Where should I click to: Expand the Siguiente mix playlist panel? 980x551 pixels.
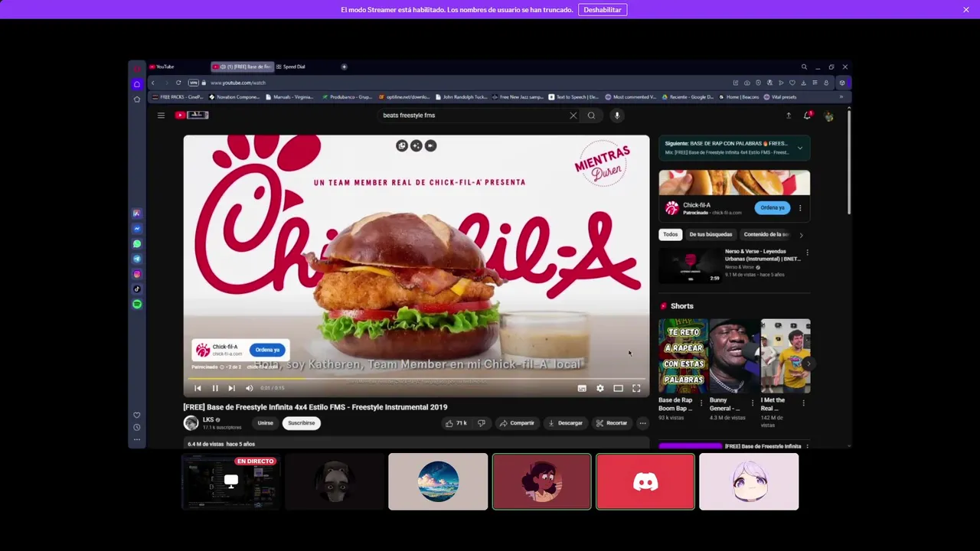point(800,148)
